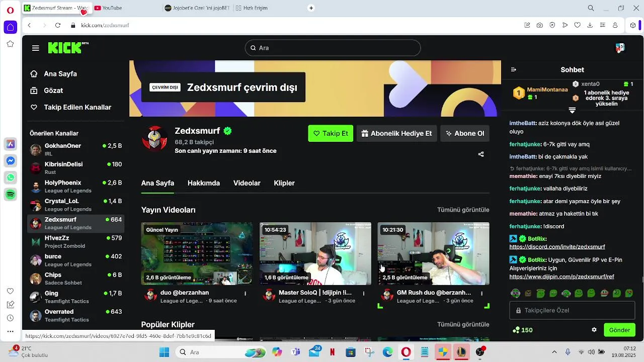Reload the page in Opera
644x362 pixels.
pos(58,25)
